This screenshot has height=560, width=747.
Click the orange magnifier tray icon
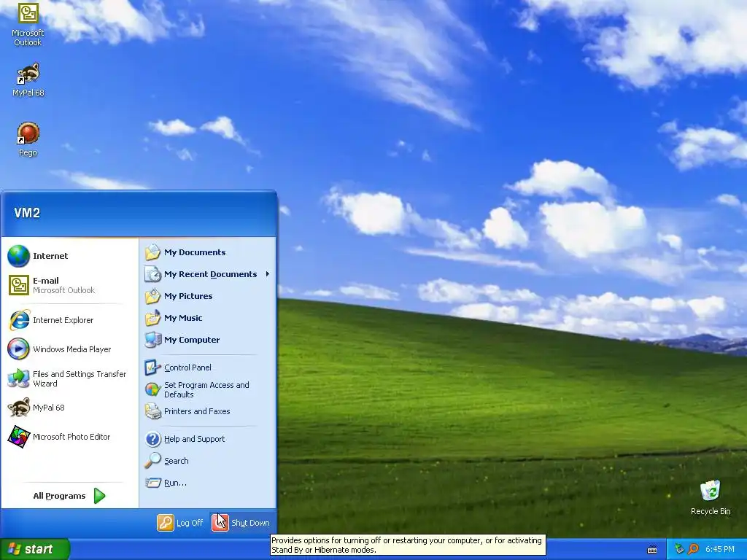[693, 549]
